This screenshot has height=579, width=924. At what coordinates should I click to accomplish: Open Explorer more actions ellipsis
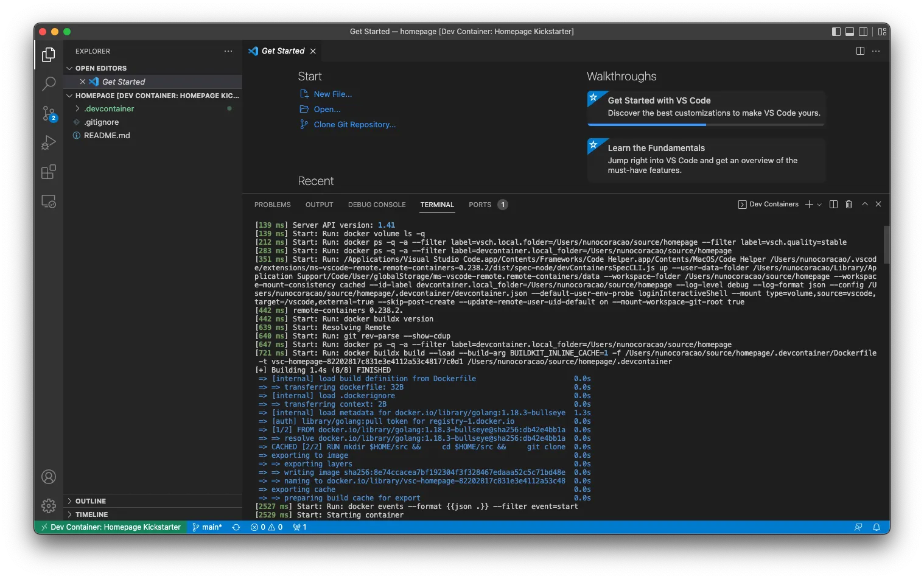pyautogui.click(x=228, y=51)
